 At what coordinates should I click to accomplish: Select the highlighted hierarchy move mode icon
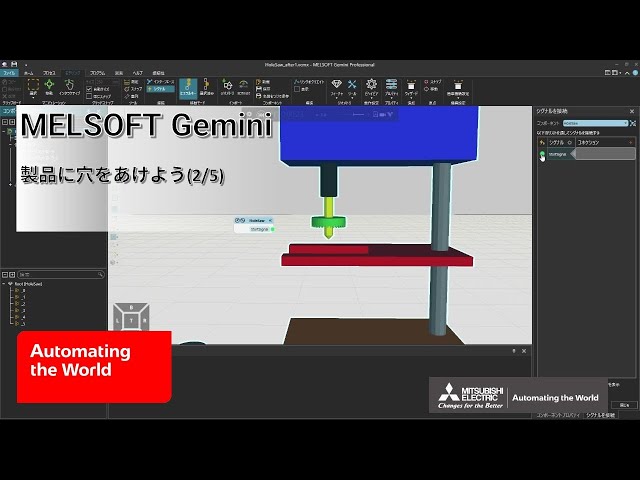(x=188, y=88)
